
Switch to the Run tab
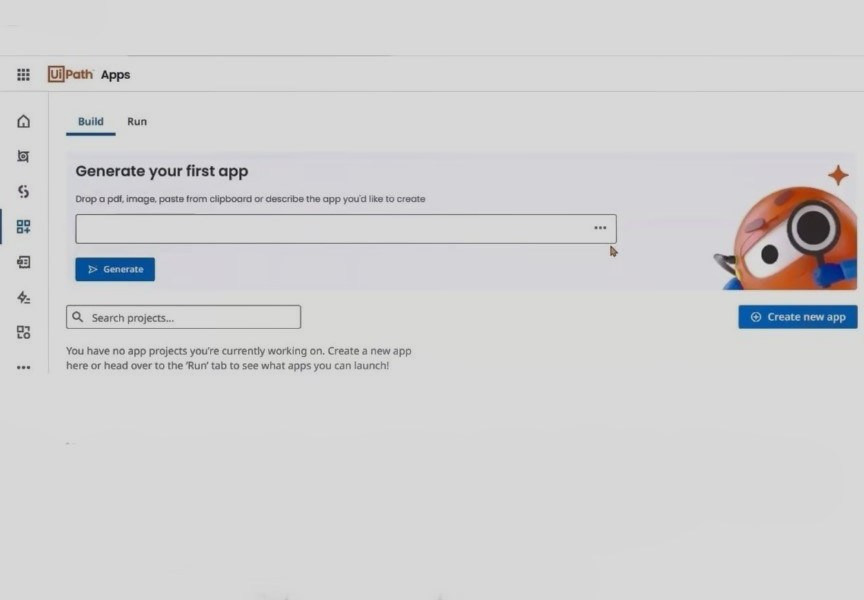pyautogui.click(x=137, y=121)
